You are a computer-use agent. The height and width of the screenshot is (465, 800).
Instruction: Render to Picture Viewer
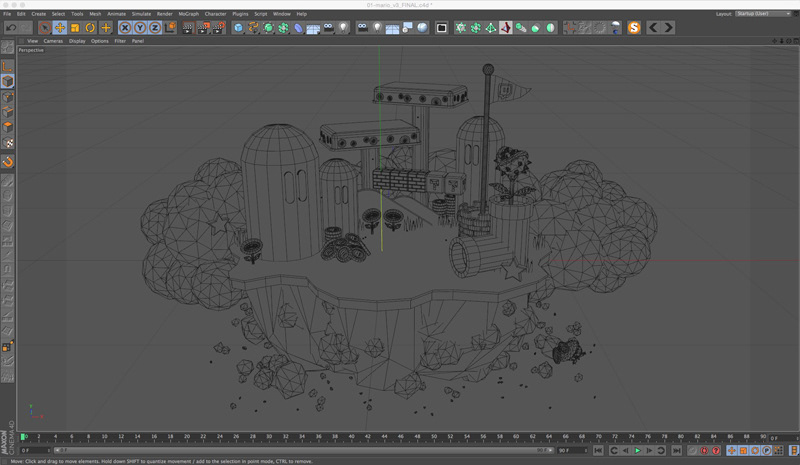[203, 28]
